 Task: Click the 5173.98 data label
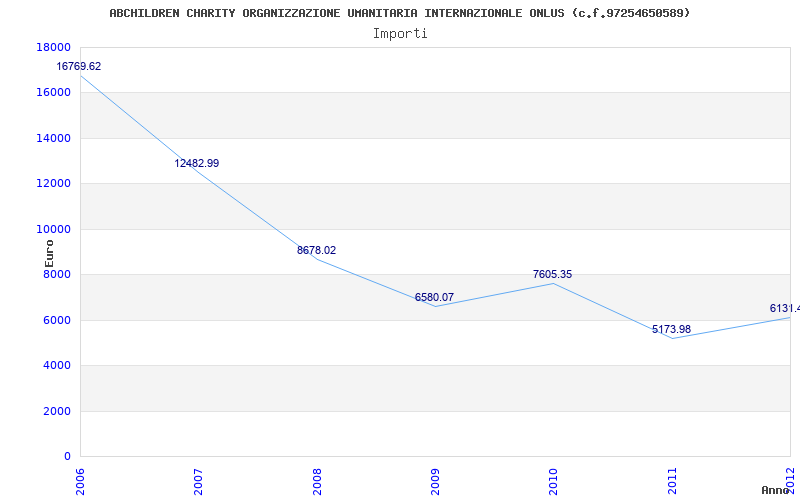click(671, 329)
